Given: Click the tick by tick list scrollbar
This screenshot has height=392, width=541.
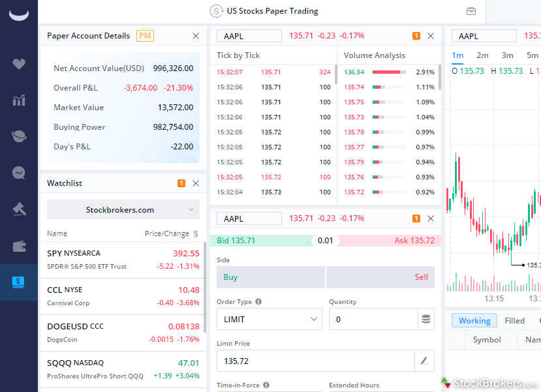Looking at the screenshot, I should coord(335,74).
